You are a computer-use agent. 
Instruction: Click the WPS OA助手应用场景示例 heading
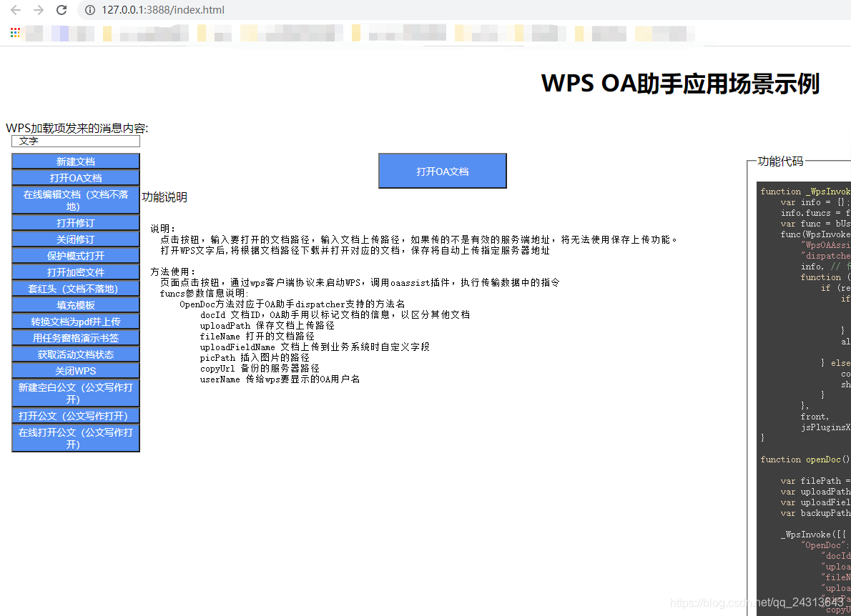tap(680, 84)
